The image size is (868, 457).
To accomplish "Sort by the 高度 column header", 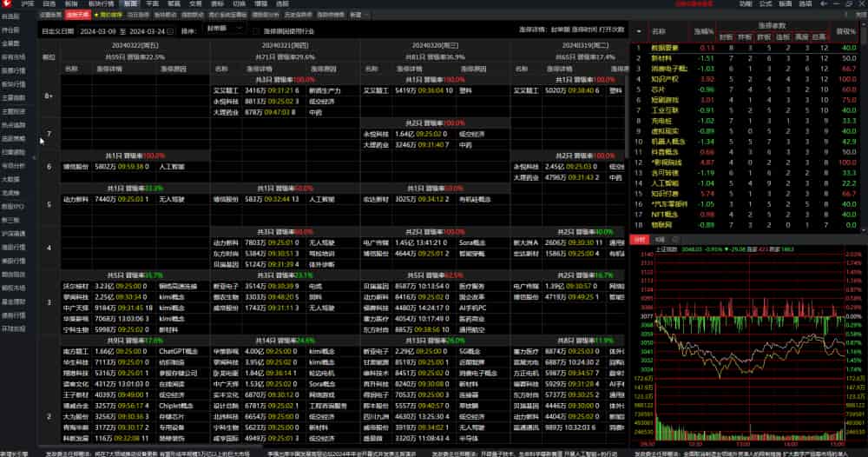I will [801, 37].
